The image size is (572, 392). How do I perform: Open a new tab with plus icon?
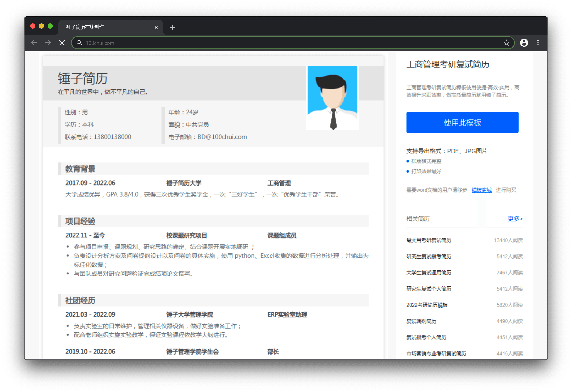172,27
